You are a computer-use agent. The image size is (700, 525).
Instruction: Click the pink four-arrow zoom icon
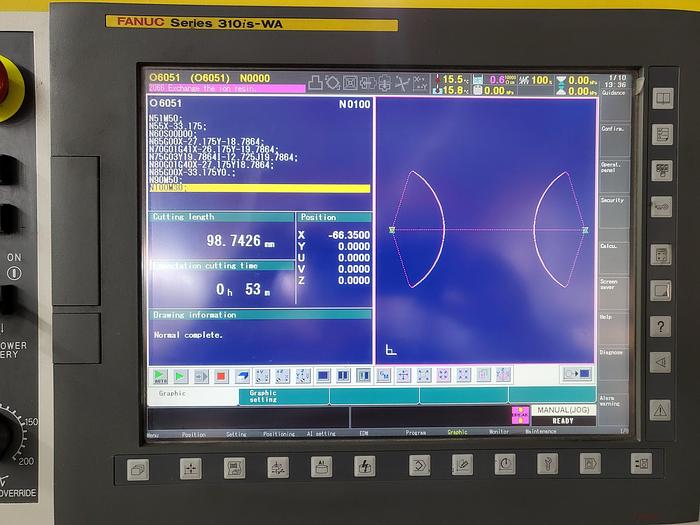[x=443, y=375]
